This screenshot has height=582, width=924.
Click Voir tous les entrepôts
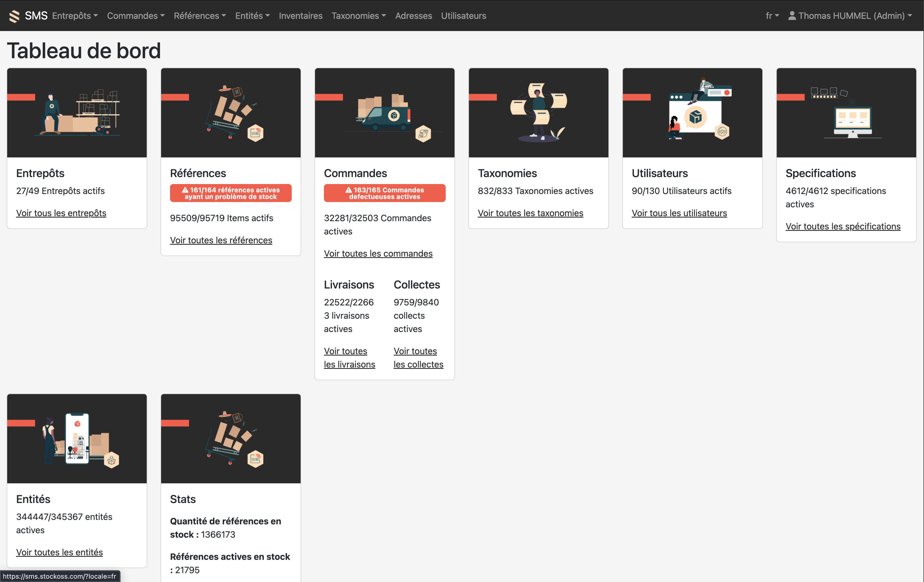point(61,213)
